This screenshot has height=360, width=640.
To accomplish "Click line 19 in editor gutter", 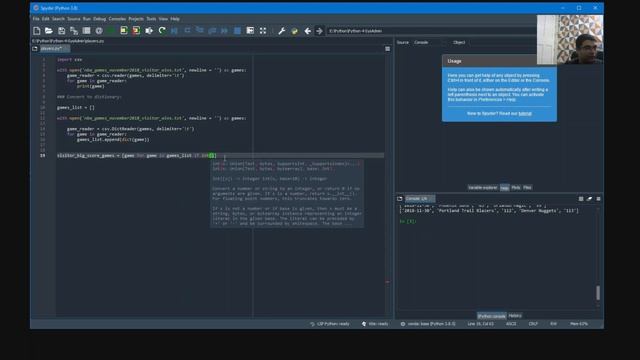I will (42, 156).
